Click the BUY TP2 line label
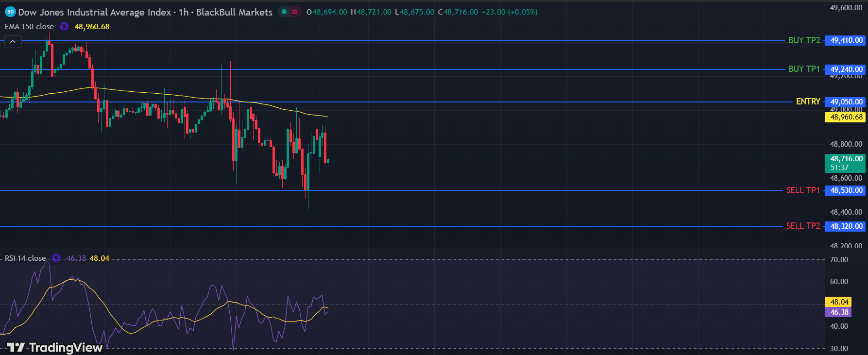The image size is (868, 355). point(804,40)
